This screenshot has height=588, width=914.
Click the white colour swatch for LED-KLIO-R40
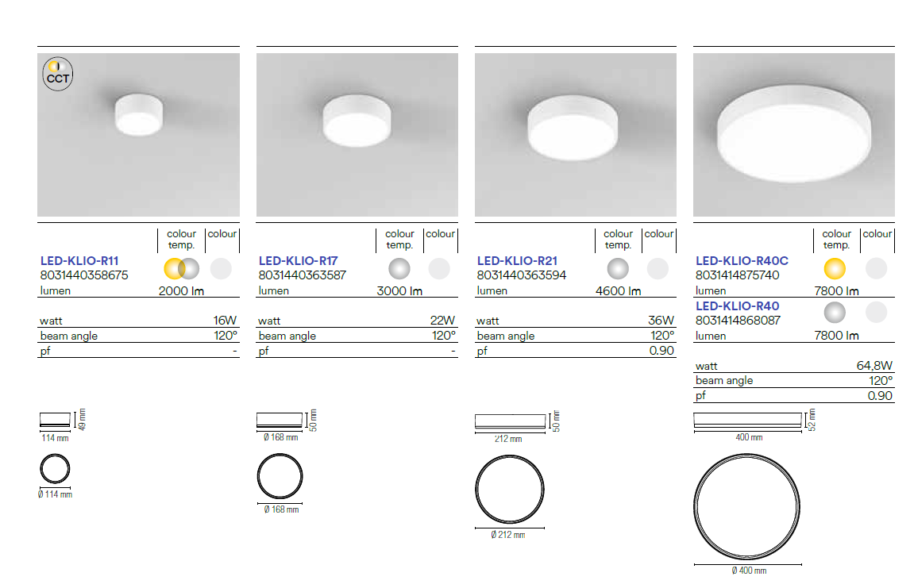coord(876,313)
